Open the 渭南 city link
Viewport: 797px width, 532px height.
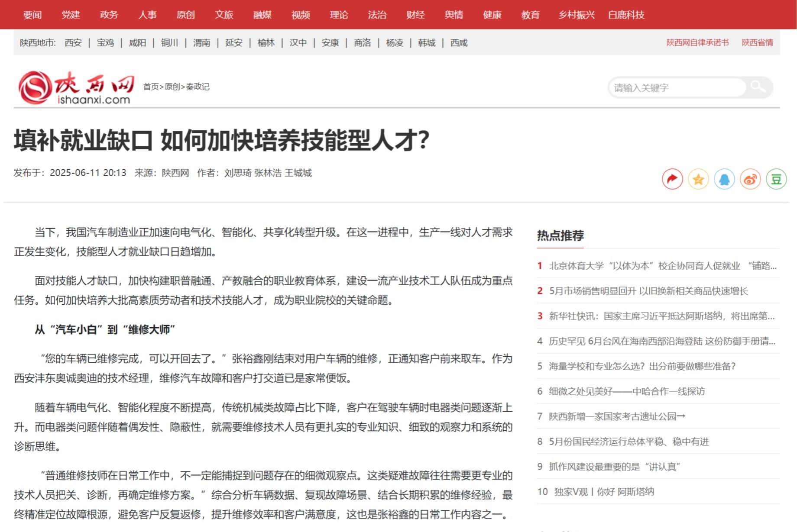(201, 42)
